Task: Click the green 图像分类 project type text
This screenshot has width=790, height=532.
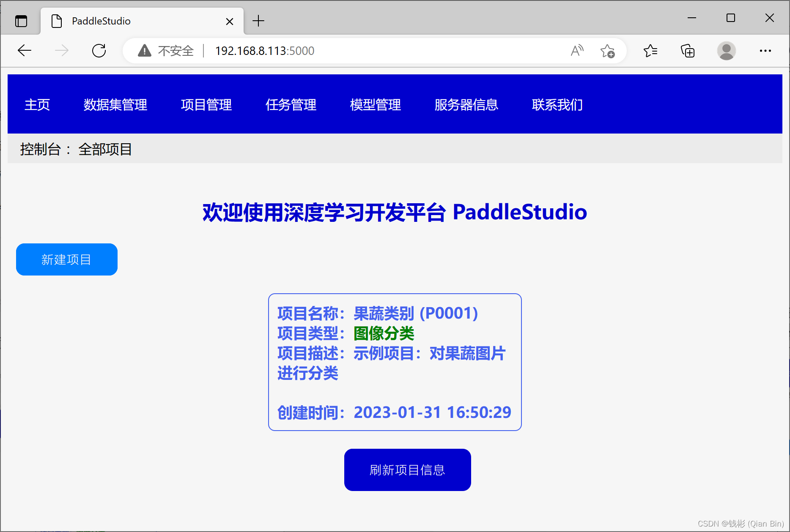Action: tap(384, 333)
